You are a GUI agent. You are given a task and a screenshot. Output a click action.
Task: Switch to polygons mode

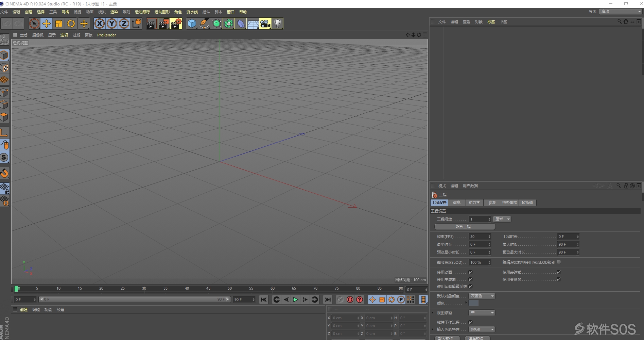point(4,117)
